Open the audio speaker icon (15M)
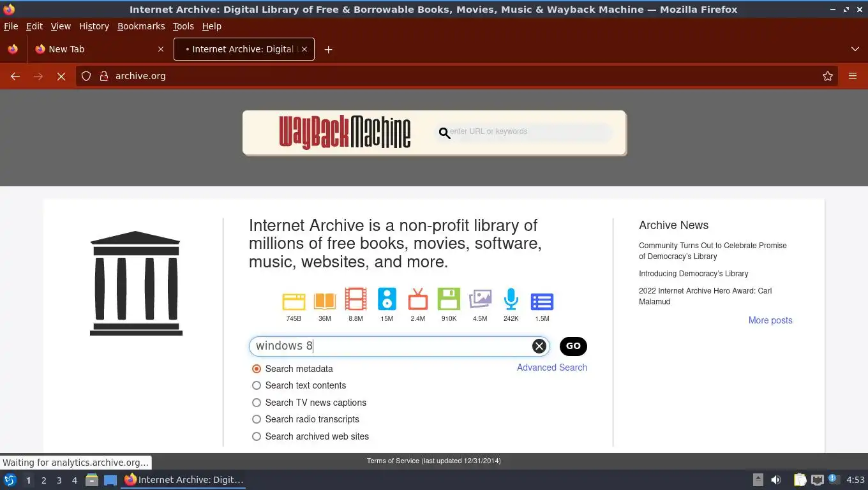The height and width of the screenshot is (490, 868). (x=387, y=299)
